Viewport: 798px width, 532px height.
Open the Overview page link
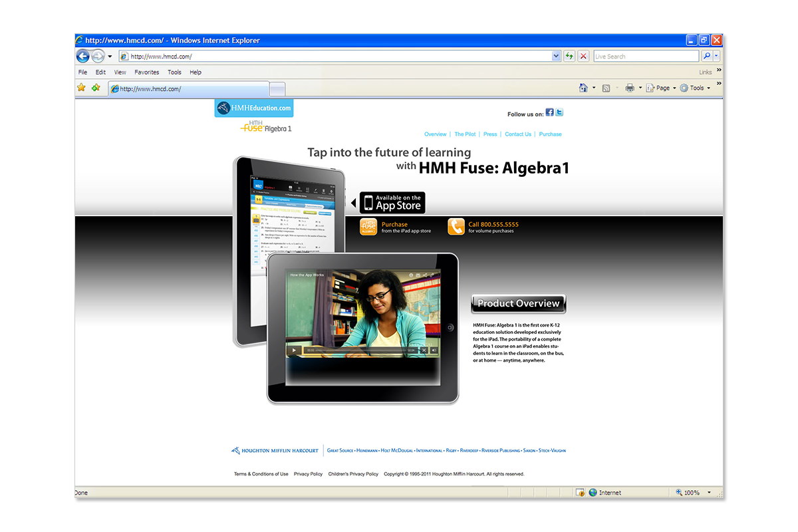436,134
